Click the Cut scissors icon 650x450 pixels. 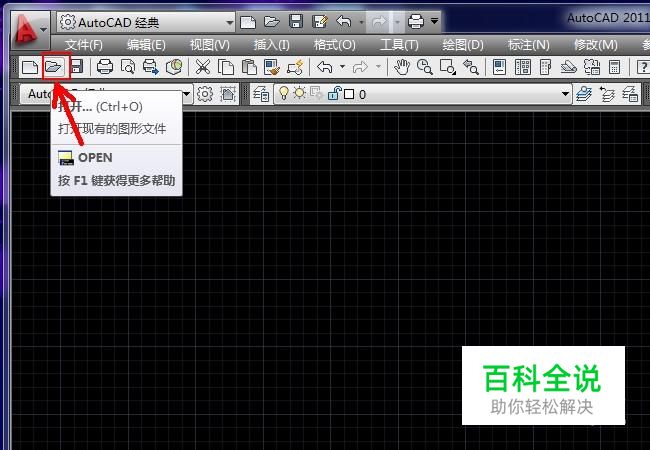203,67
